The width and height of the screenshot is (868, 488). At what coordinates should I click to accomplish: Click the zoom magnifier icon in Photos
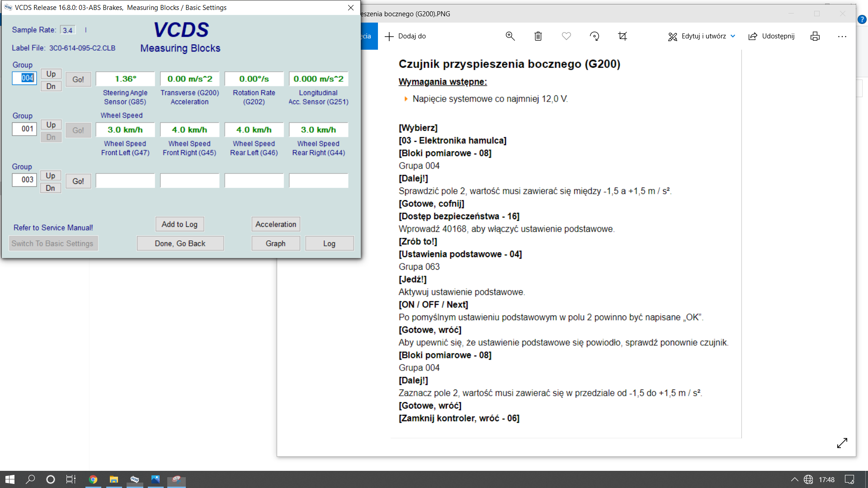tap(510, 36)
